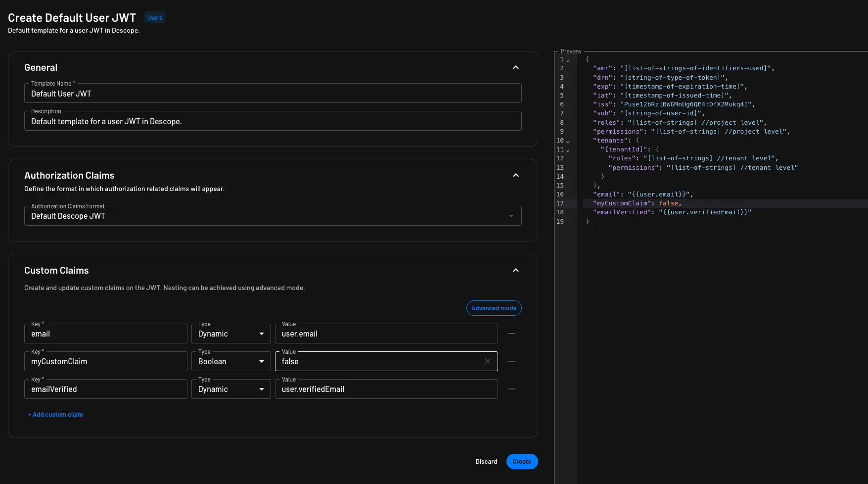Switch to Advanced mode
868x484 pixels.
pyautogui.click(x=494, y=308)
